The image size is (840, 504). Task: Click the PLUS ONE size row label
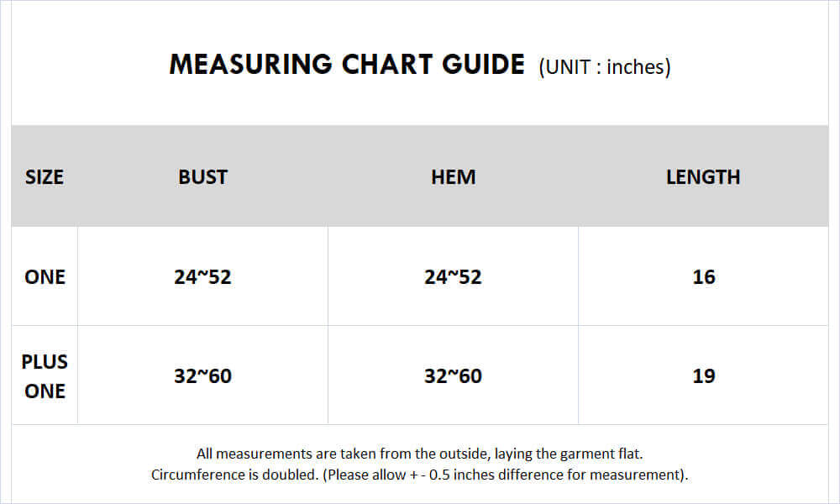(45, 376)
